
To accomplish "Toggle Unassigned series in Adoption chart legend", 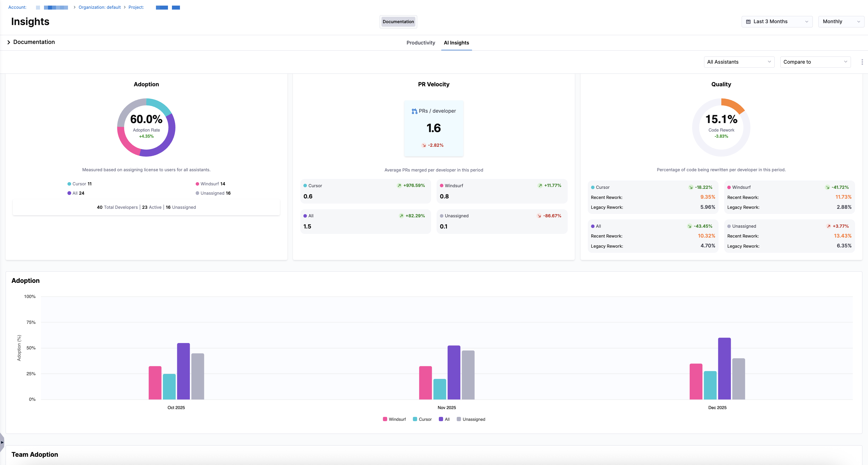I will (x=471, y=419).
